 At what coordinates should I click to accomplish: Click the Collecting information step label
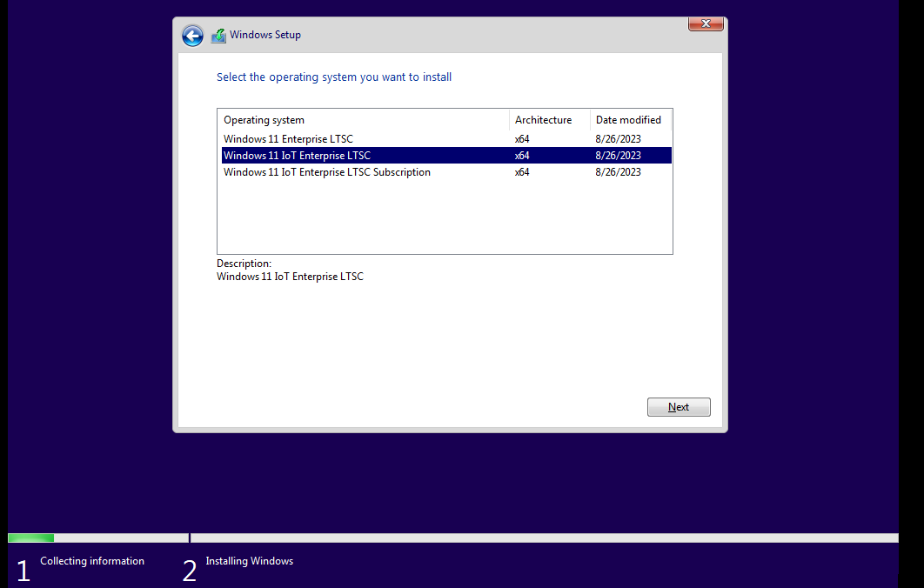click(x=92, y=561)
